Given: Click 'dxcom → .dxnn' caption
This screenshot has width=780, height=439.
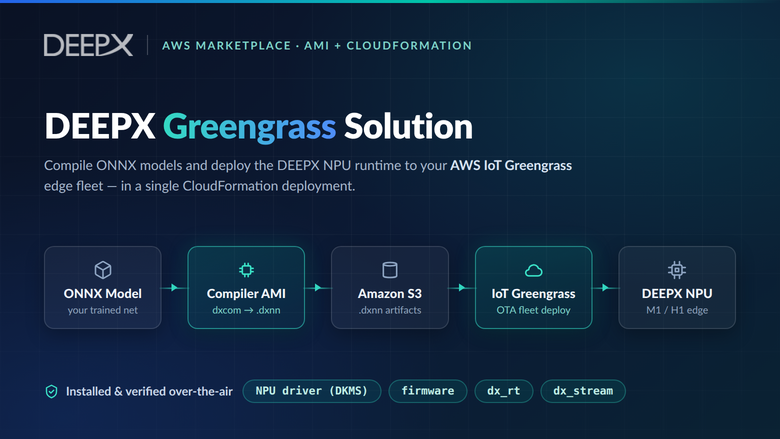Looking at the screenshot, I should [x=246, y=310].
